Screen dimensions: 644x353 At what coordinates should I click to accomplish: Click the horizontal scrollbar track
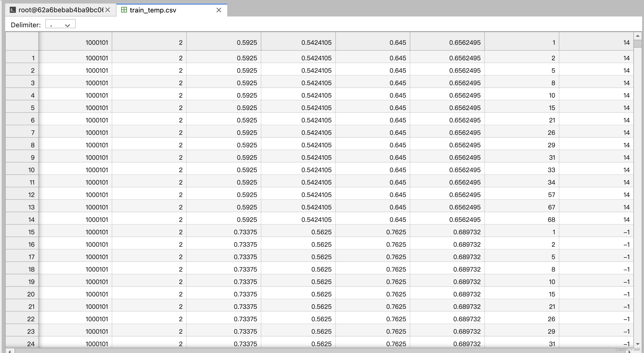[x=320, y=351]
